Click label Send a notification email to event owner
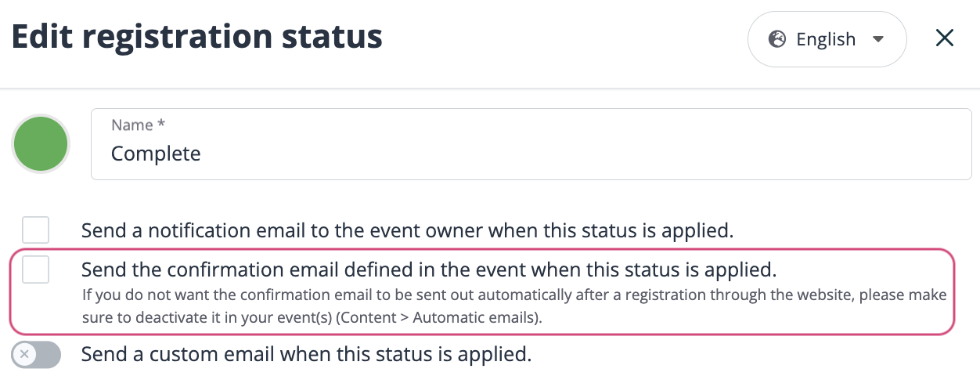The height and width of the screenshot is (387, 980). coord(407,231)
